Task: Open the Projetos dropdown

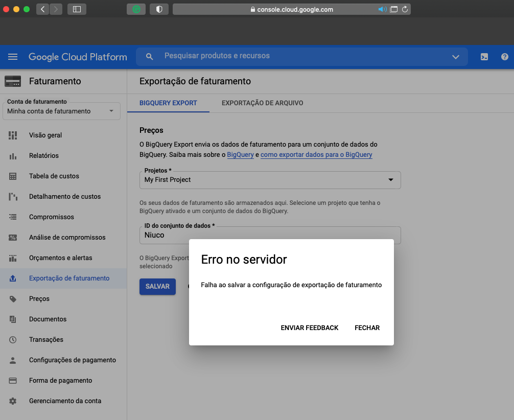Action: point(270,180)
